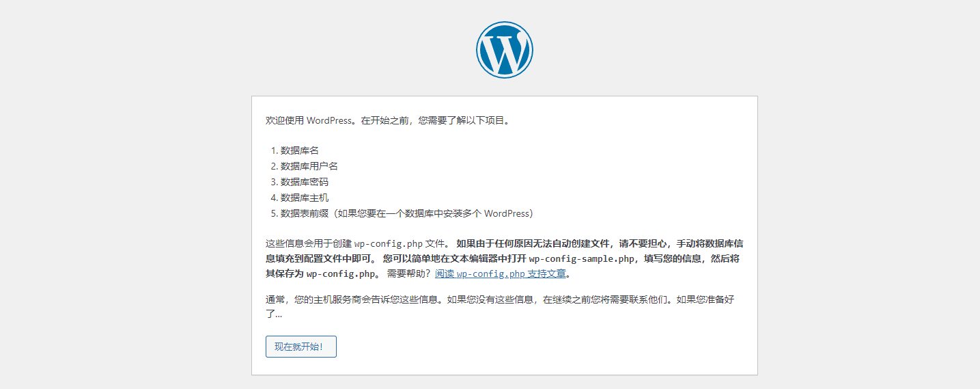The width and height of the screenshot is (980, 389).
Task: Click the welcome line 欢迎使用 WordPress
Action: [389, 121]
